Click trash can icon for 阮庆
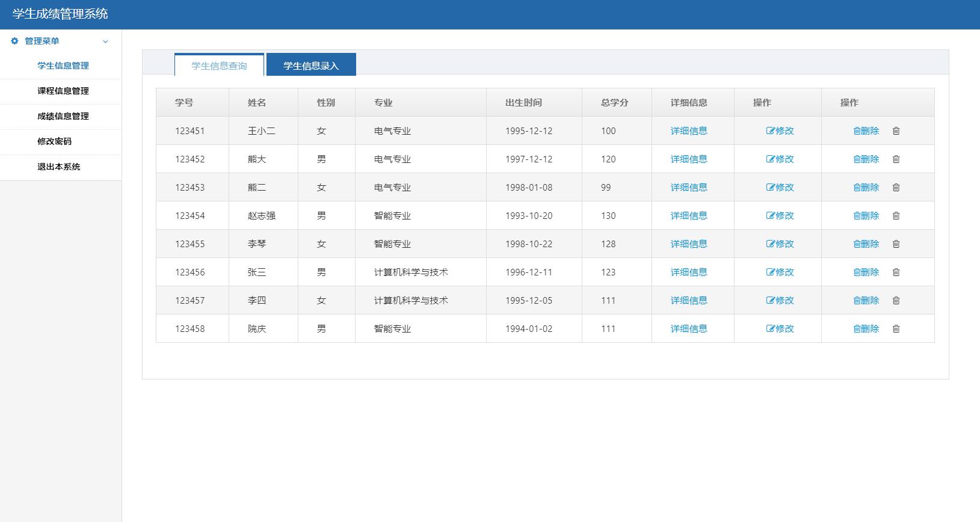 coord(896,328)
